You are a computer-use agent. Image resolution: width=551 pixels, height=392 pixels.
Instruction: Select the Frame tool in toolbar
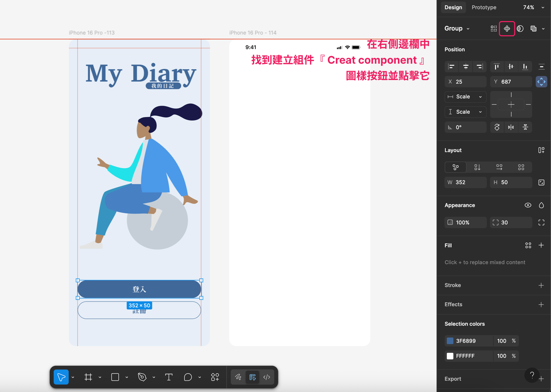click(x=88, y=377)
